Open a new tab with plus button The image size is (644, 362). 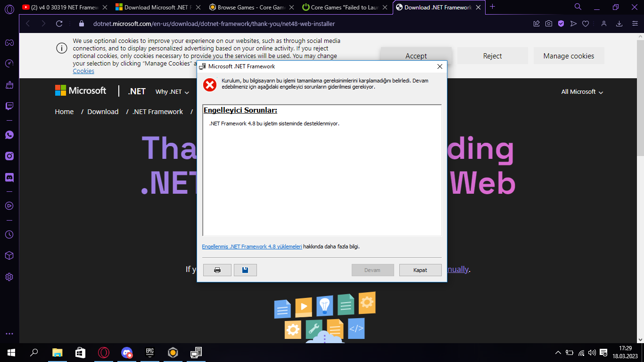tap(493, 7)
